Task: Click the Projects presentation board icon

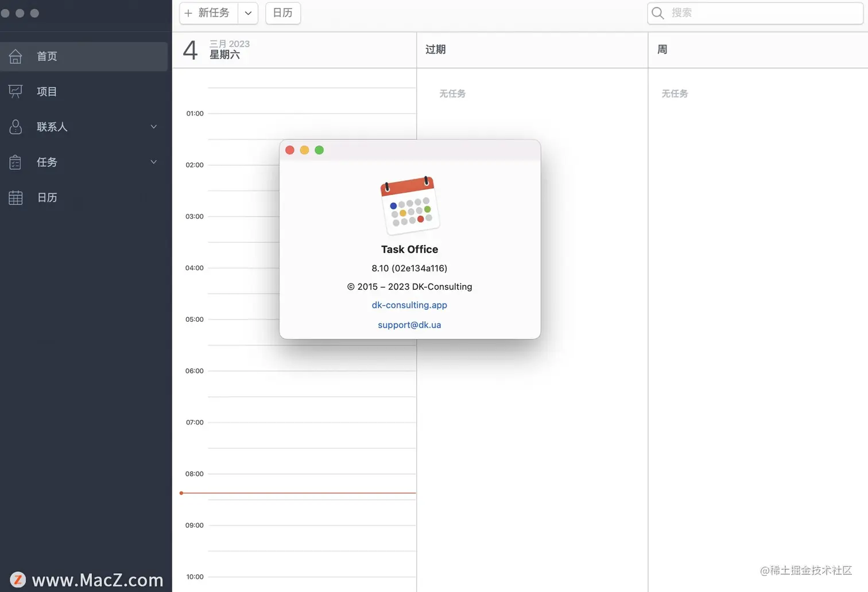Action: pos(15,91)
